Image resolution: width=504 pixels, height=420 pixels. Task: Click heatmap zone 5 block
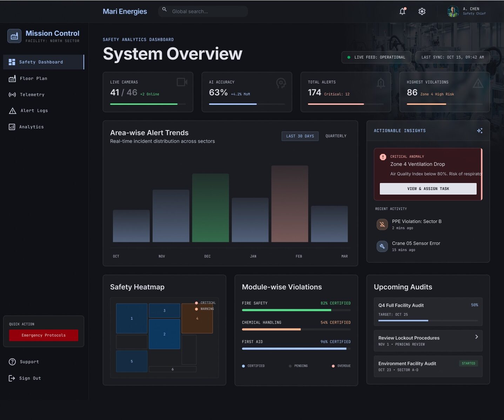coord(132,361)
